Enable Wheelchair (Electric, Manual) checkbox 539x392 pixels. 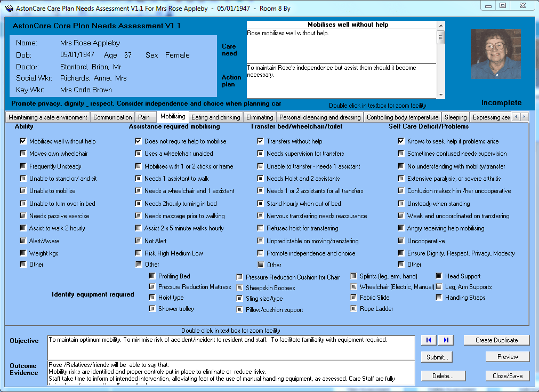tap(353, 286)
